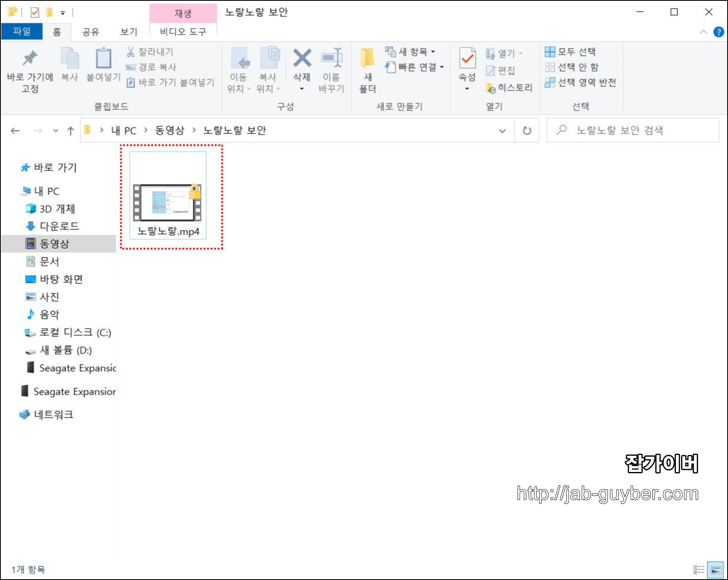The image size is (728, 580).
Task: Open 문서 folder in sidebar
Action: (42, 262)
